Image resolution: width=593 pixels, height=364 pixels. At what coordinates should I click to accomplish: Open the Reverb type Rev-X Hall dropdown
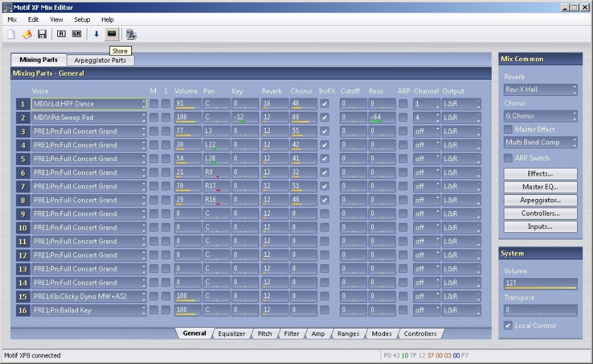540,89
